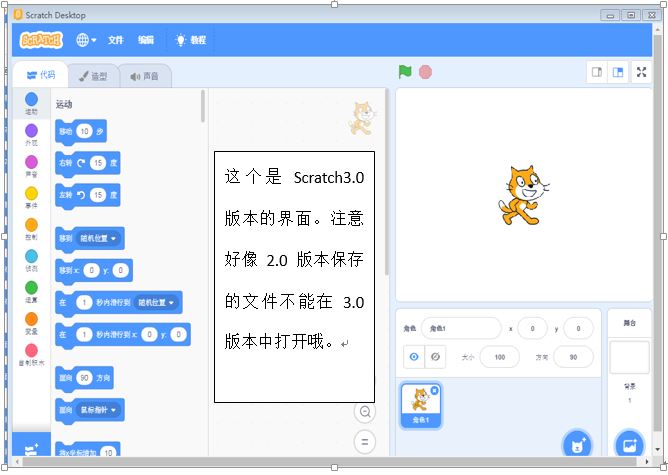Click the choose a sprite cat button
Viewport: 668px width, 475px height.
click(x=577, y=445)
